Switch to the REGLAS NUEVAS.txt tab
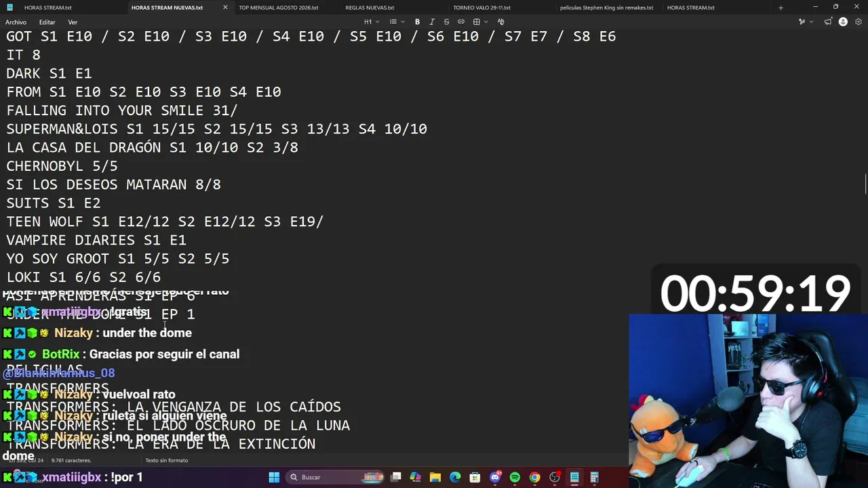The width and height of the screenshot is (868, 488). 370,7
